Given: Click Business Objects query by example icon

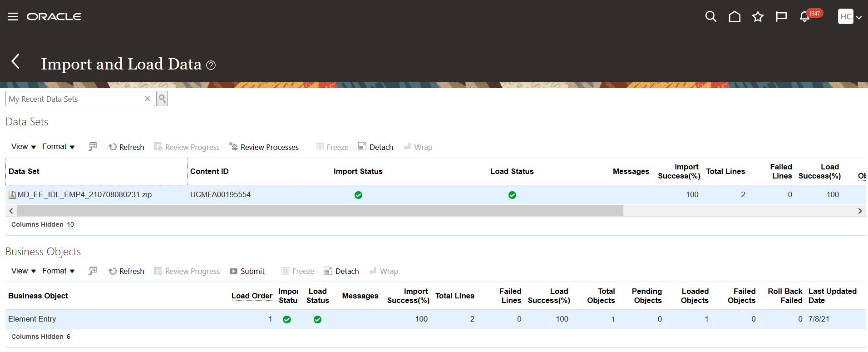Looking at the screenshot, I should (93, 271).
